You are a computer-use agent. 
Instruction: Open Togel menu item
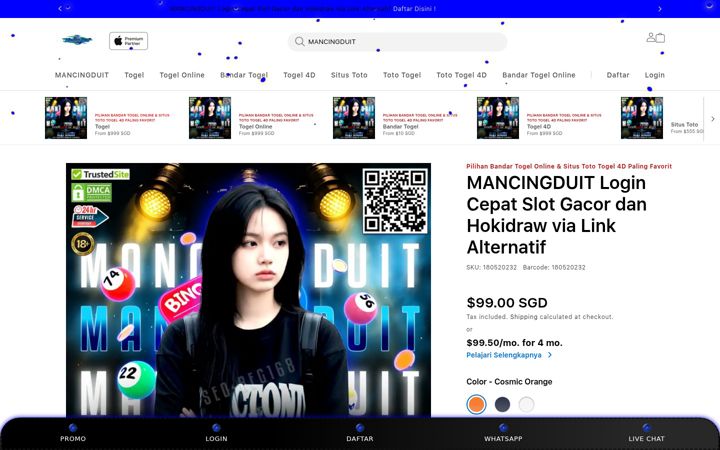tap(134, 75)
